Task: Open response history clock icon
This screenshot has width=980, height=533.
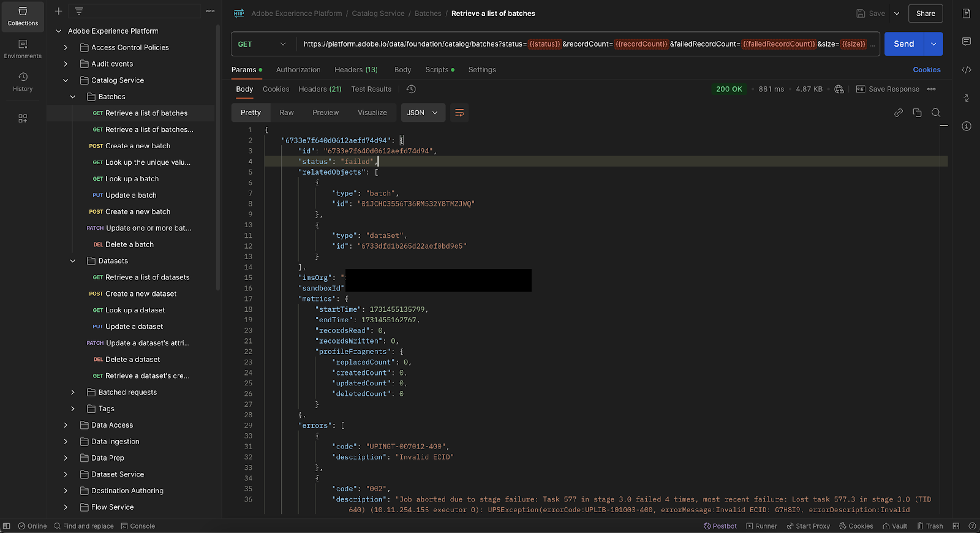Action: point(411,89)
